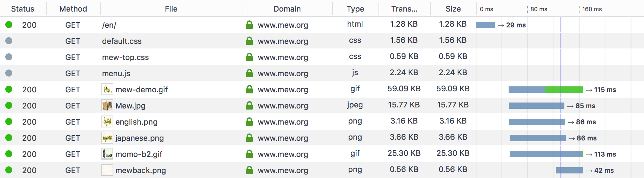Viewport: 644px width, 178px height.
Task: Click the security lock icon for mew-top.css
Action: click(249, 57)
